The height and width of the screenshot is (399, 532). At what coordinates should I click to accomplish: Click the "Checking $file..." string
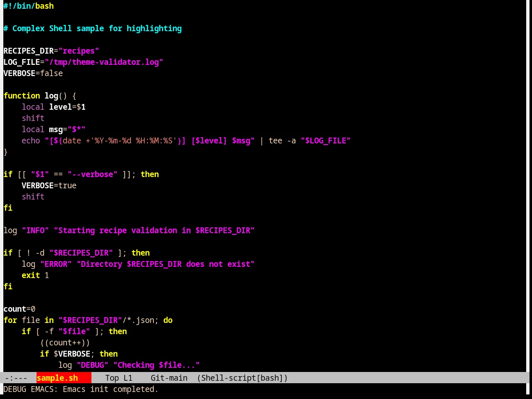click(157, 365)
